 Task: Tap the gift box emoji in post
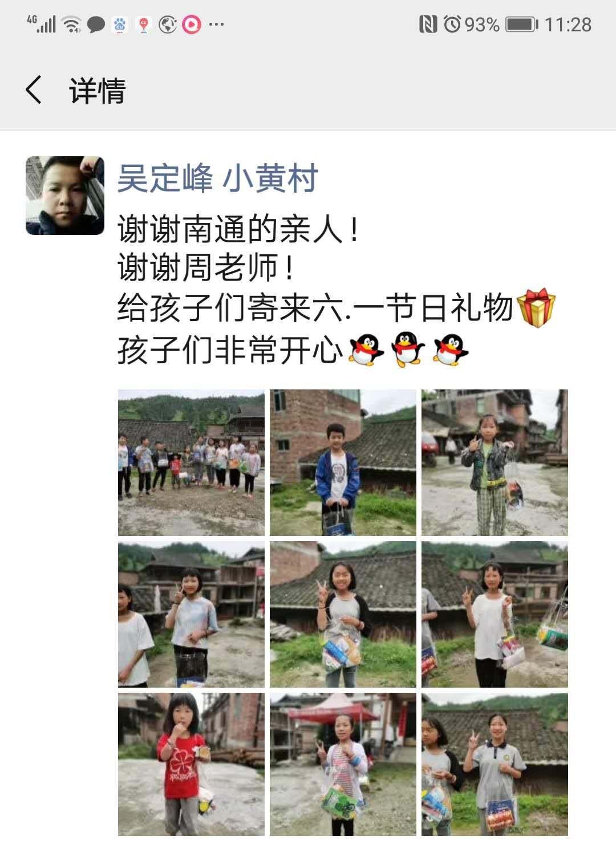tap(536, 308)
